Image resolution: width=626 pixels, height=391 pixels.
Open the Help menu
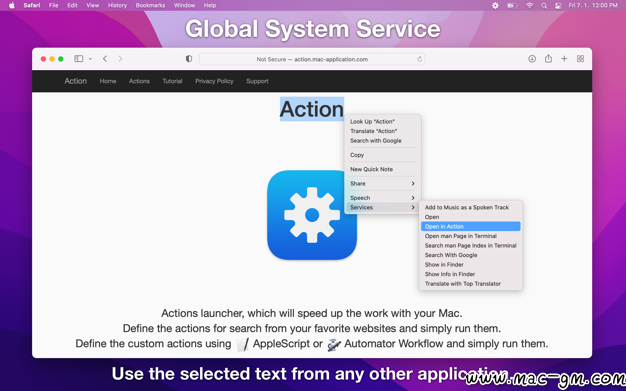point(210,5)
